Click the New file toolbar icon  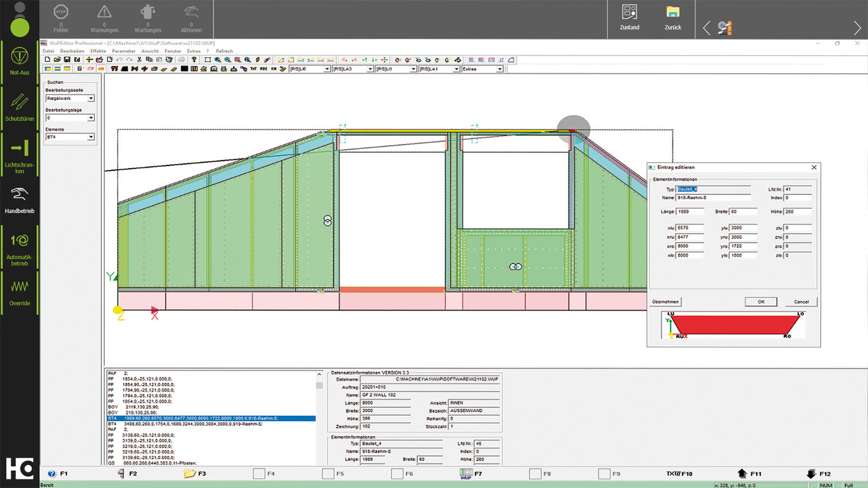(47, 60)
